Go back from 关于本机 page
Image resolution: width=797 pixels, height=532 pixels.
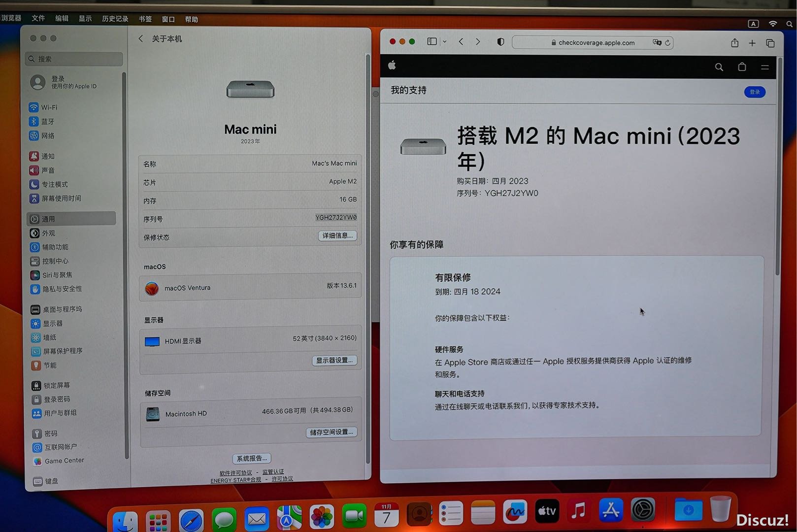coord(141,38)
